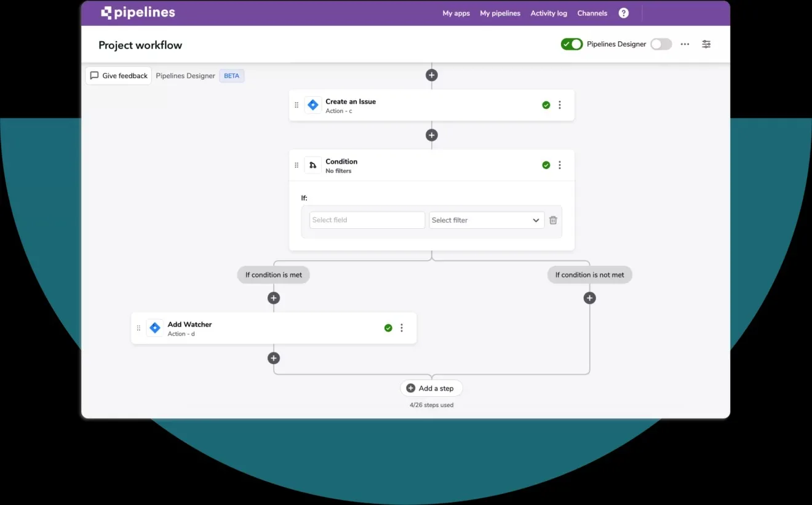Open Channels in the top navigation
The width and height of the screenshot is (812, 505).
pos(592,13)
